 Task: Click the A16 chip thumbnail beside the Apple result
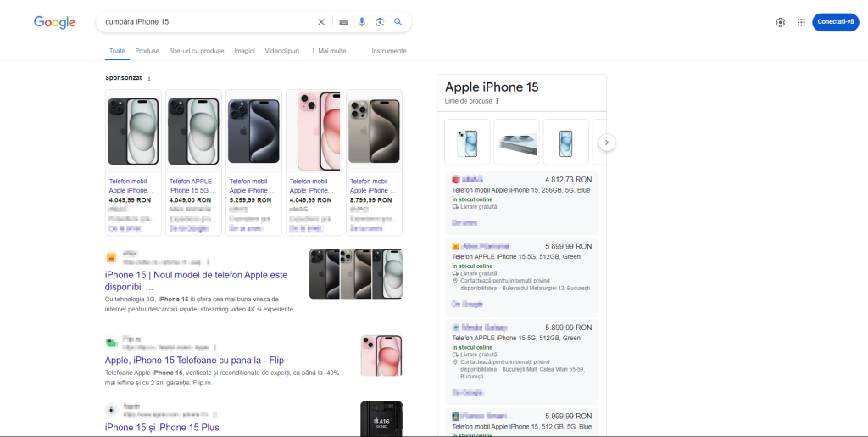[381, 418]
